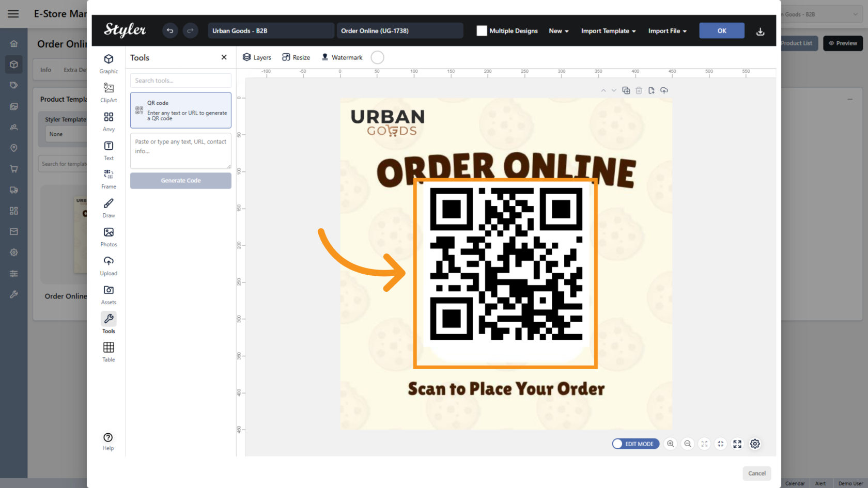Open the Assets panel
Viewport: 868px width, 488px height.
coord(109,294)
